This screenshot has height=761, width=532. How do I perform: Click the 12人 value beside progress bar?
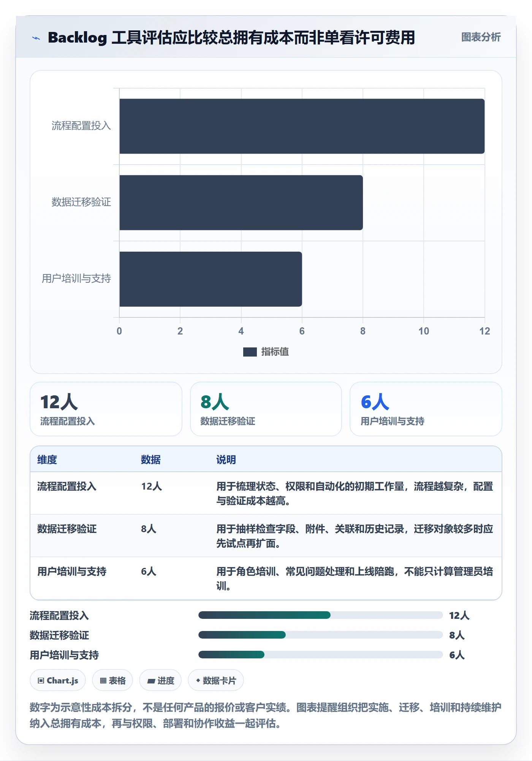coord(459,616)
